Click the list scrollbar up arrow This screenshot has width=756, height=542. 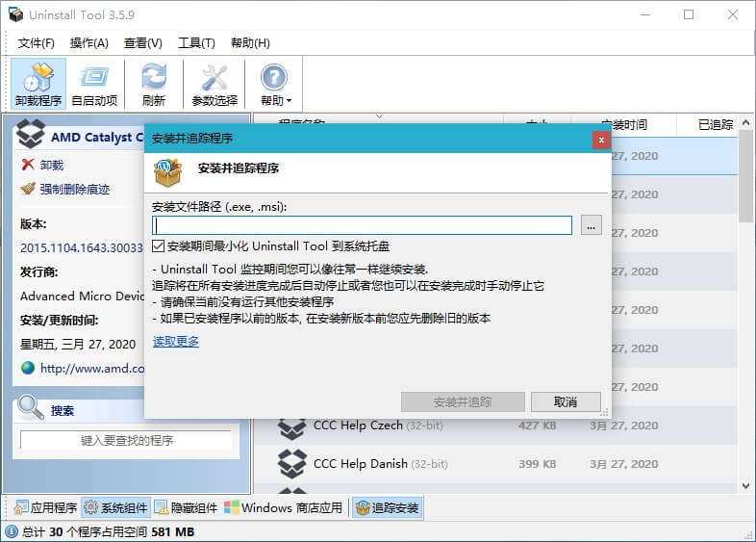[745, 123]
